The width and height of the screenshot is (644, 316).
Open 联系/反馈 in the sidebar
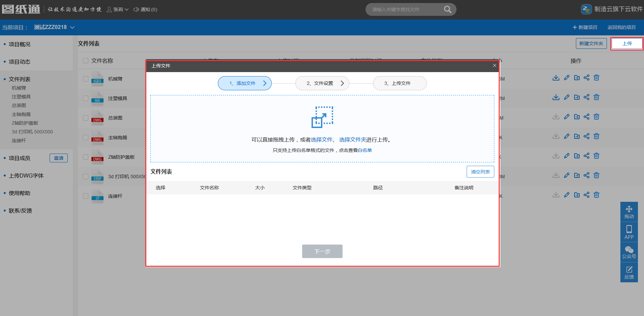pos(20,211)
